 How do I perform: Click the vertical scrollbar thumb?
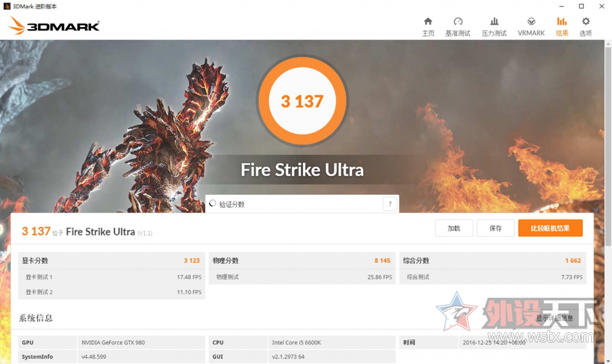(x=608, y=146)
